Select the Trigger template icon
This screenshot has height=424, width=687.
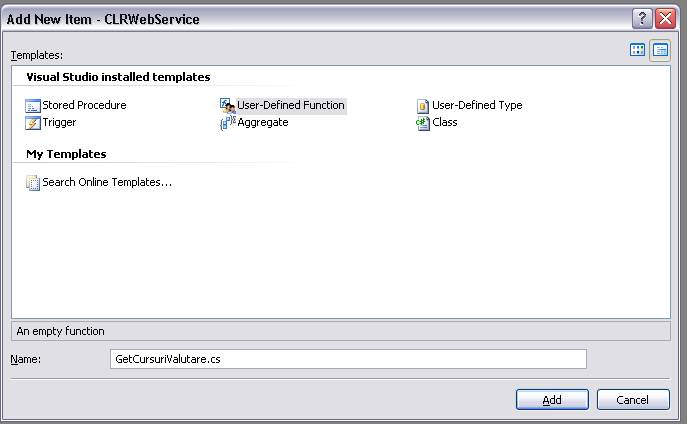33,123
